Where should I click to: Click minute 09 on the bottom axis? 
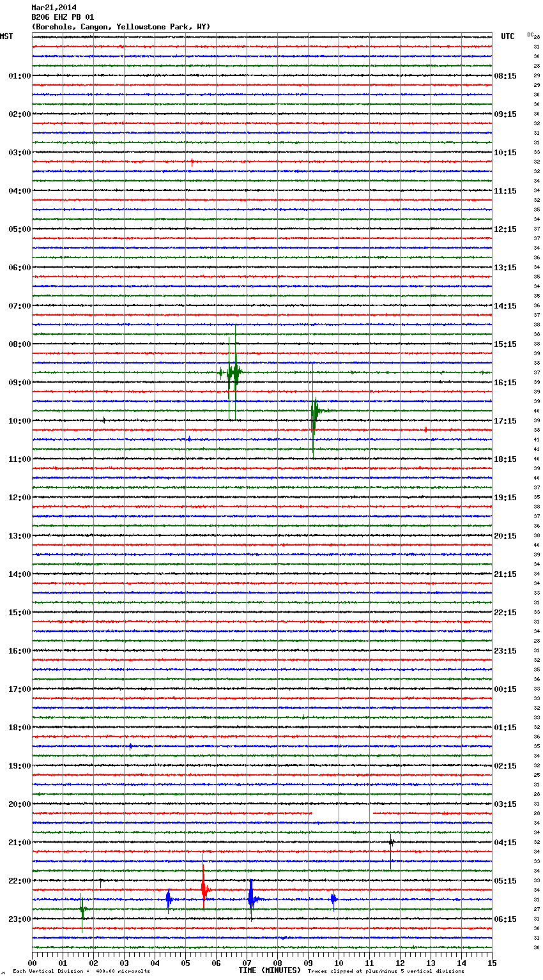point(308,963)
